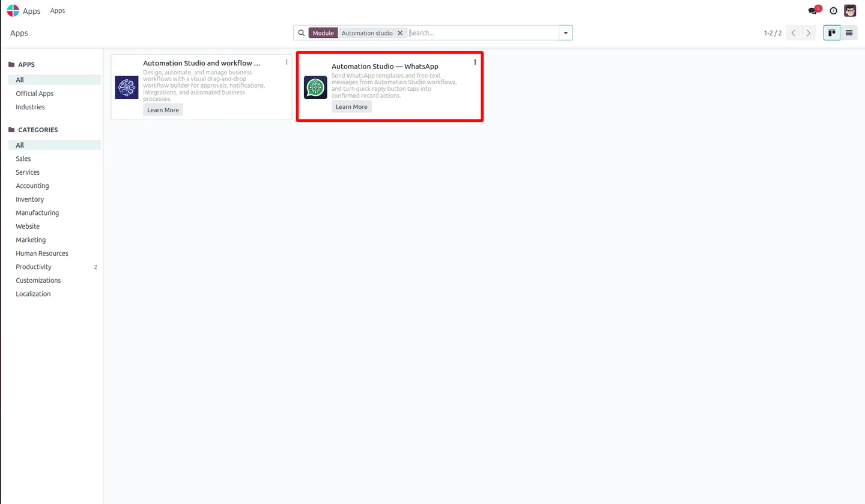Filter by the Services category
This screenshot has height=504, width=865.
55,172
